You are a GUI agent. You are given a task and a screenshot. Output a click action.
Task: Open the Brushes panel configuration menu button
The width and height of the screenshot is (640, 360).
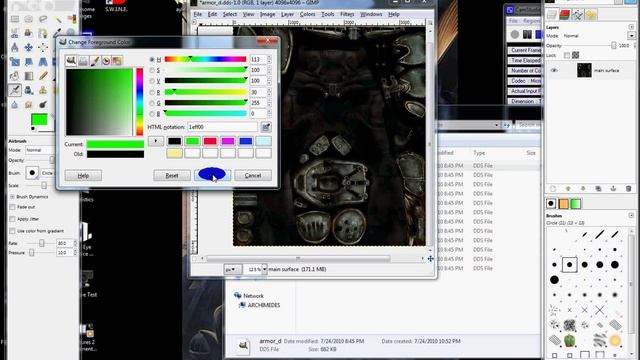tap(631, 215)
